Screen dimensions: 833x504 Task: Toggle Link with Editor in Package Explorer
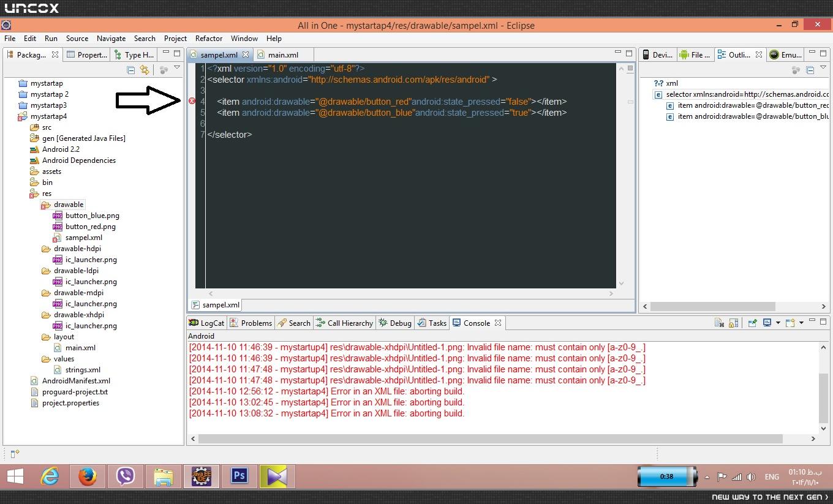coord(145,70)
